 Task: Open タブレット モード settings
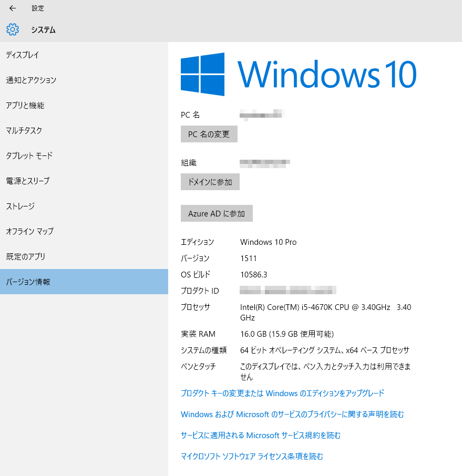click(x=84, y=156)
